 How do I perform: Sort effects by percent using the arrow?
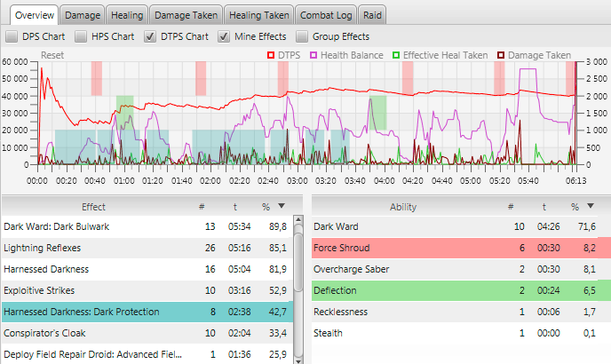tap(282, 206)
